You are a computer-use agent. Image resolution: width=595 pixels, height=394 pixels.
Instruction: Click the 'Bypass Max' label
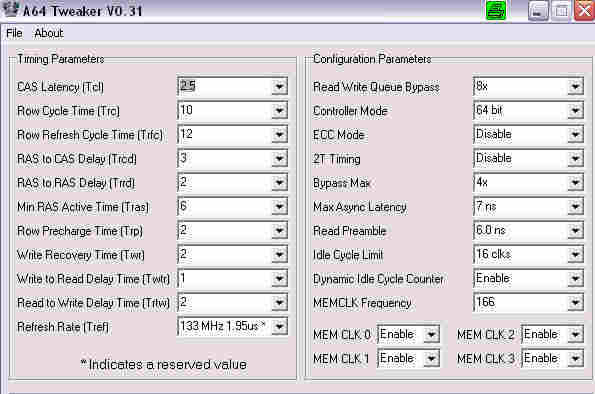(x=342, y=183)
